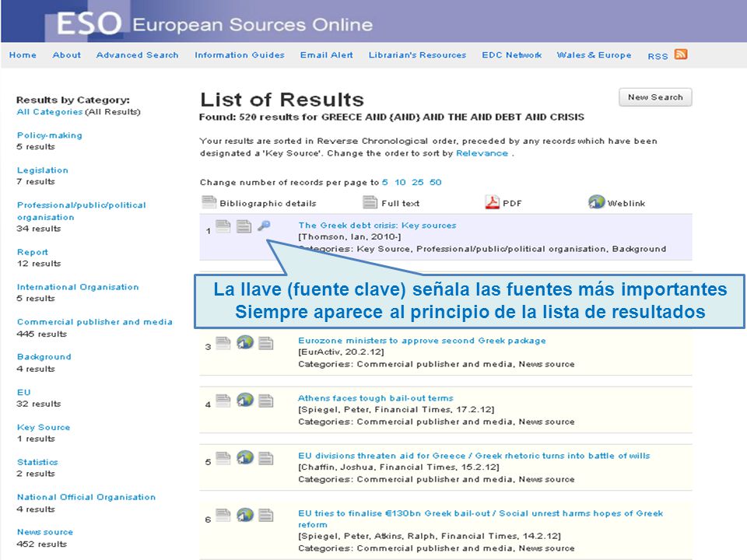Image resolution: width=747 pixels, height=560 pixels.
Task: Click the Full text legend icon
Action: coord(370,202)
